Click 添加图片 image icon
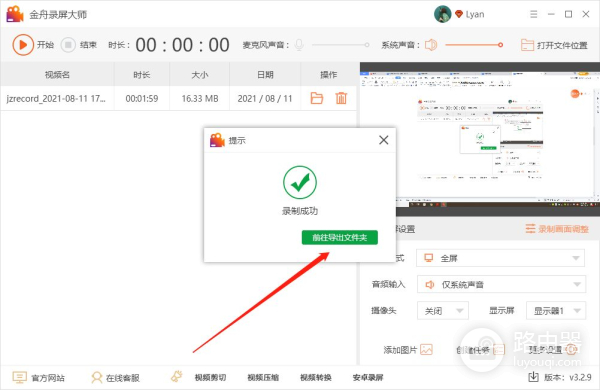The image size is (600, 390). (x=426, y=349)
